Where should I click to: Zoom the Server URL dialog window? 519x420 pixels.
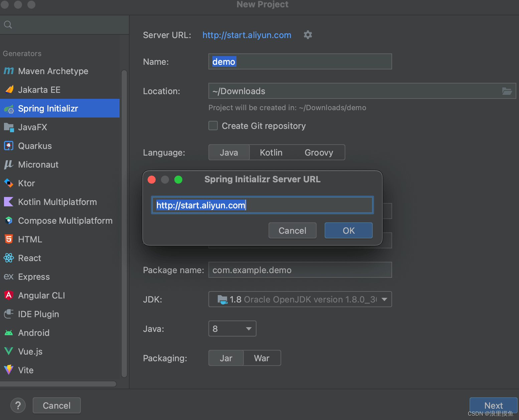pos(178,180)
